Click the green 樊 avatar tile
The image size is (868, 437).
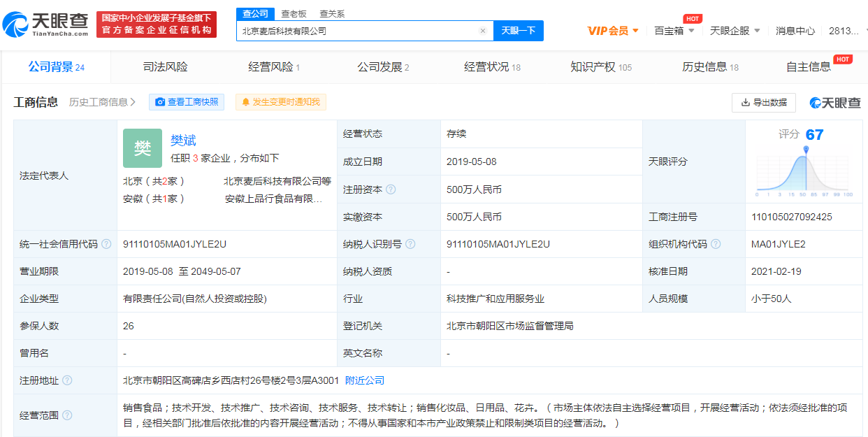[143, 148]
